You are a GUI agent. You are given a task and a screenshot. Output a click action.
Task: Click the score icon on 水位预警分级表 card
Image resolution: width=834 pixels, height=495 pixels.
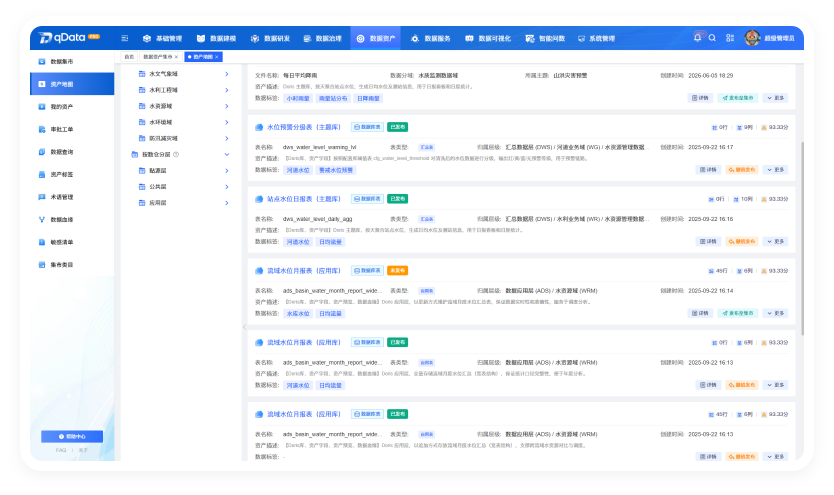(x=764, y=128)
